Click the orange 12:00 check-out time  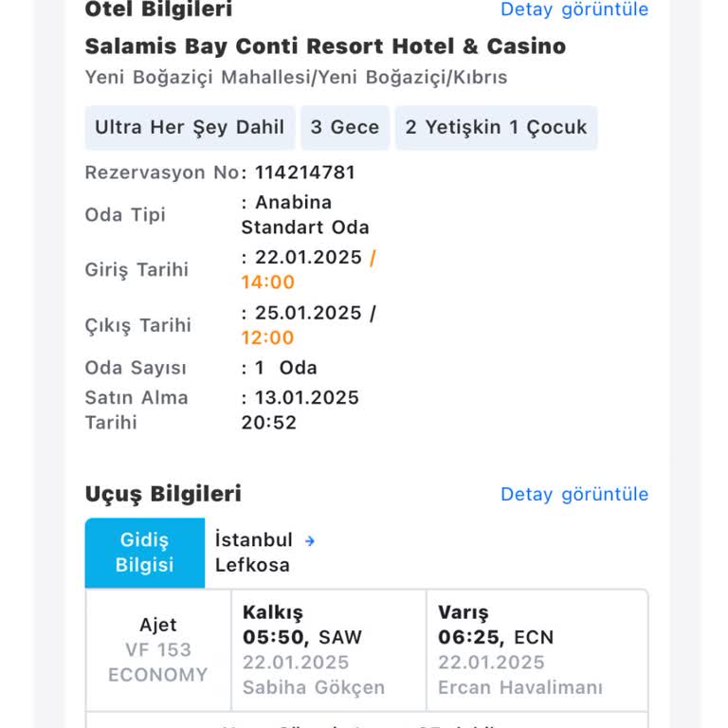pyautogui.click(x=268, y=337)
